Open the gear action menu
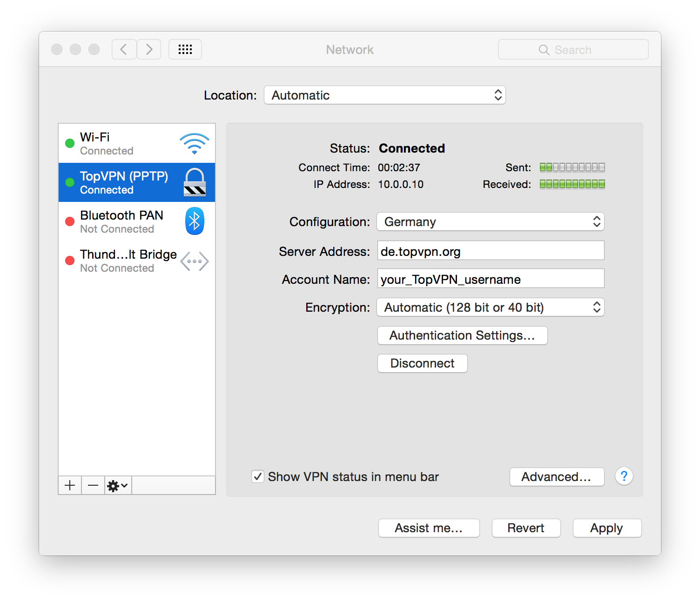Screen dimensions: 700x602 (118, 485)
